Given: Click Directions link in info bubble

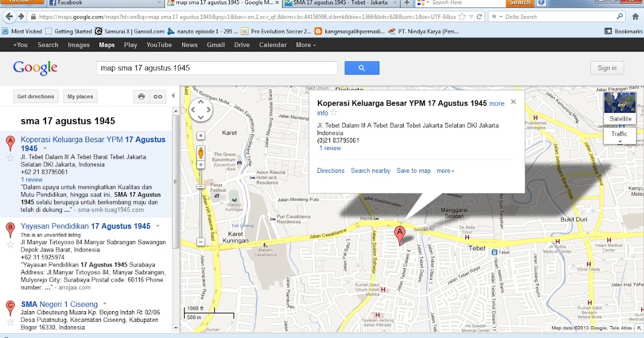Looking at the screenshot, I should 331,171.
